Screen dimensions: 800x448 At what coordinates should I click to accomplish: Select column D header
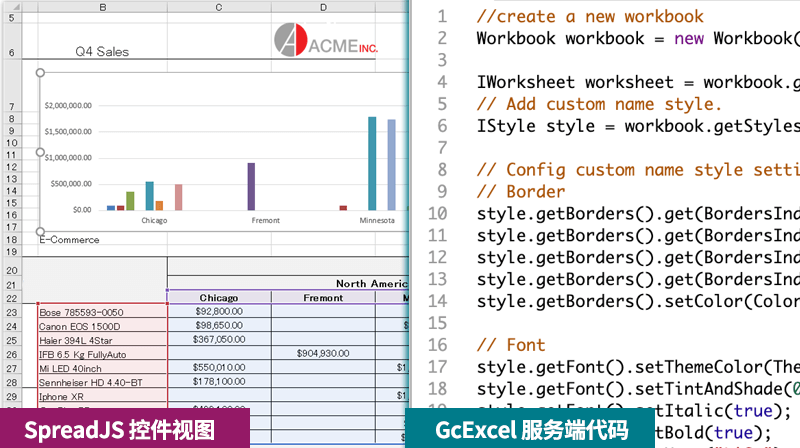click(323, 8)
